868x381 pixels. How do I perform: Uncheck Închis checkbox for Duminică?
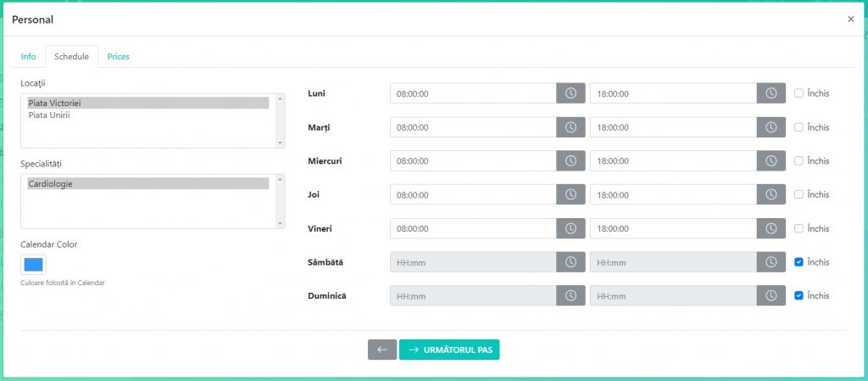pos(798,296)
